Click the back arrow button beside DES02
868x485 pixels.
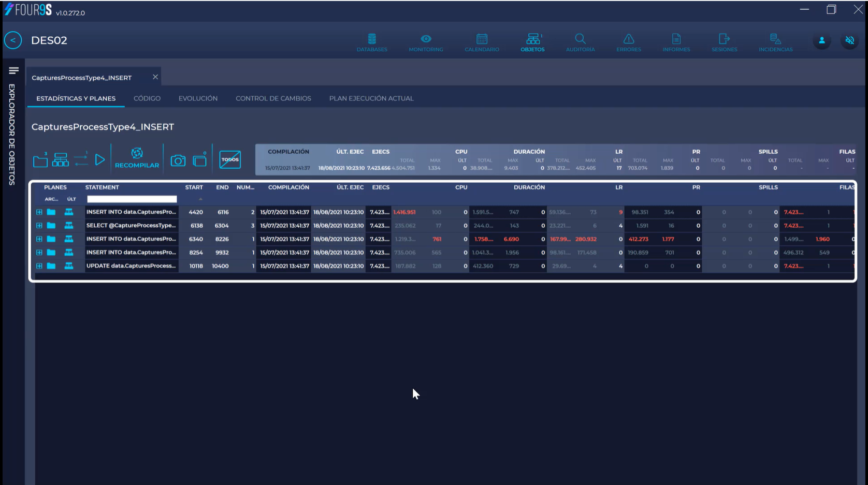click(x=13, y=40)
